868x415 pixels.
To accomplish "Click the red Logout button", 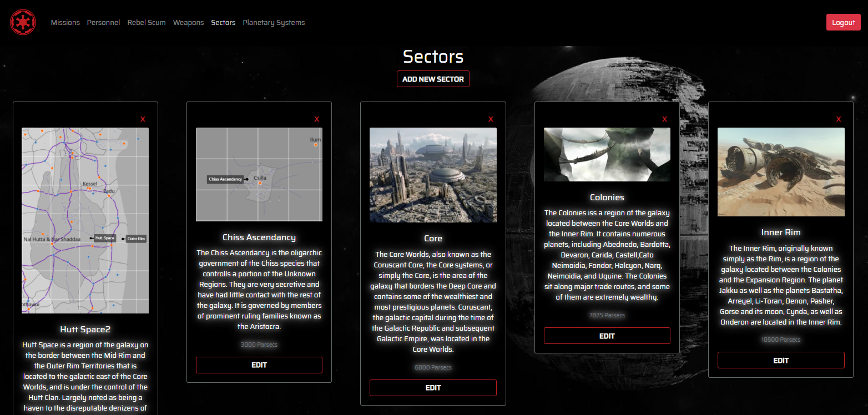I will tap(843, 22).
